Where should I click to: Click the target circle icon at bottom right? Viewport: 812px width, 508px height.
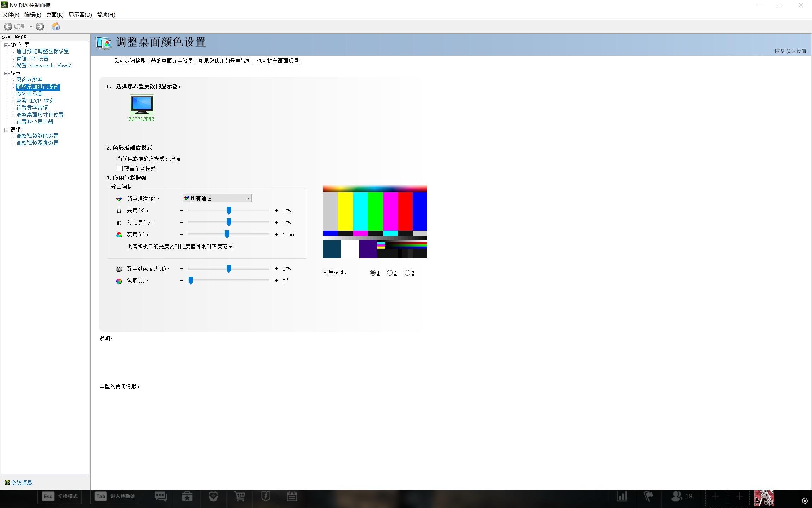[805, 501]
